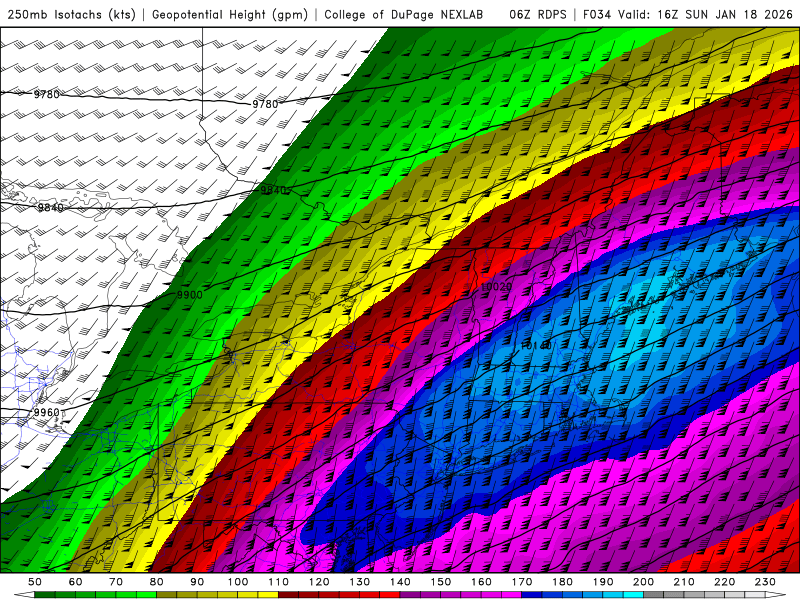800x600 pixels.
Task: Click the 180 value on the color scale
Action: coord(562,582)
